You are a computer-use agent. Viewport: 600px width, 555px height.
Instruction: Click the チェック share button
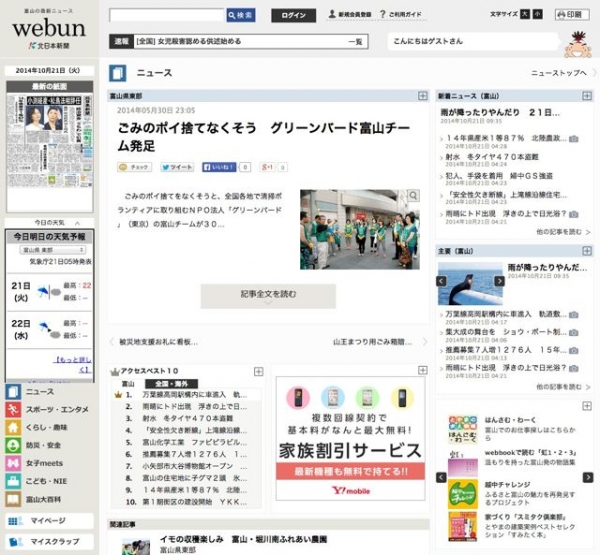tap(134, 167)
